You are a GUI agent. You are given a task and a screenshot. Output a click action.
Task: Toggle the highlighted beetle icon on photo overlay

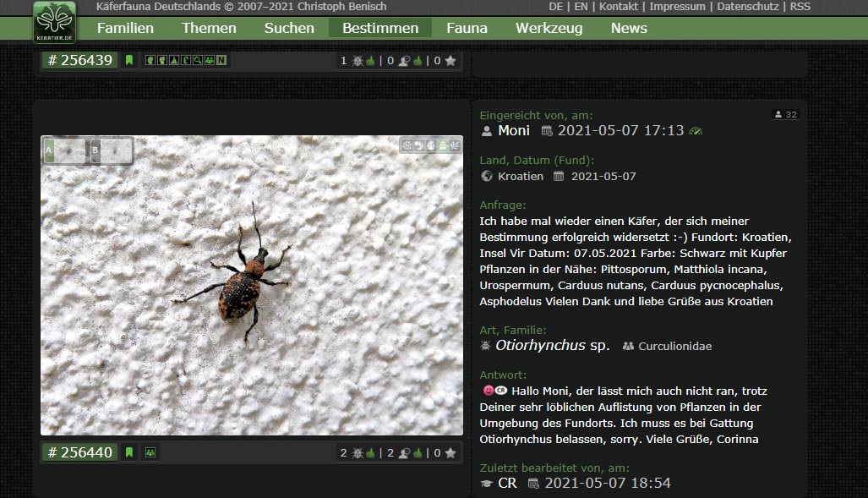[x=443, y=145]
